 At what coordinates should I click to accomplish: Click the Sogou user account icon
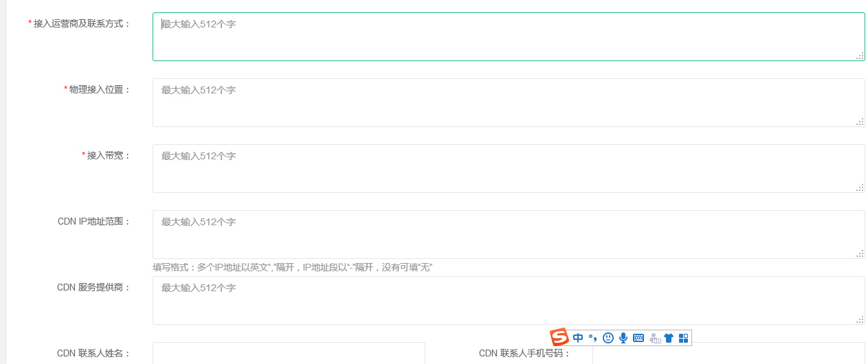coord(654,338)
